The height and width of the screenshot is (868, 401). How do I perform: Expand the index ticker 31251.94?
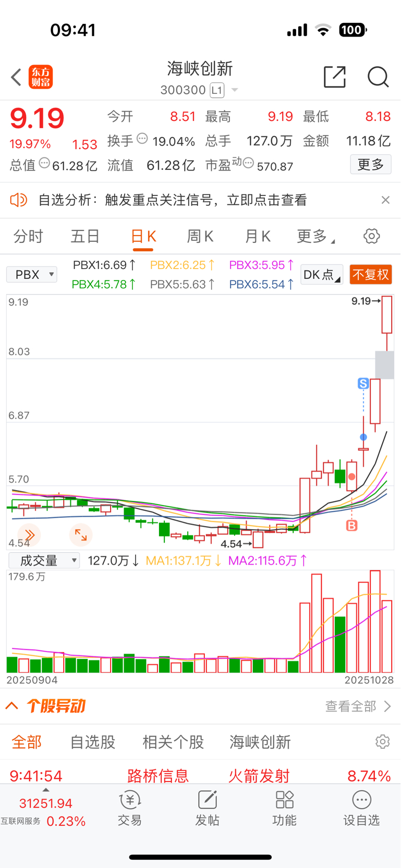click(46, 803)
